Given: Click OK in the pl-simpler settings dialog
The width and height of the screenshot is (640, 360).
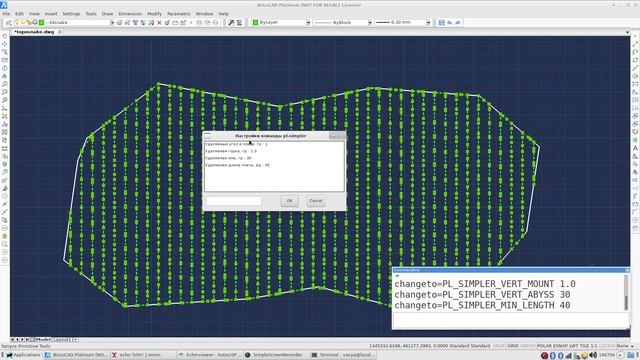Looking at the screenshot, I should [x=289, y=200].
